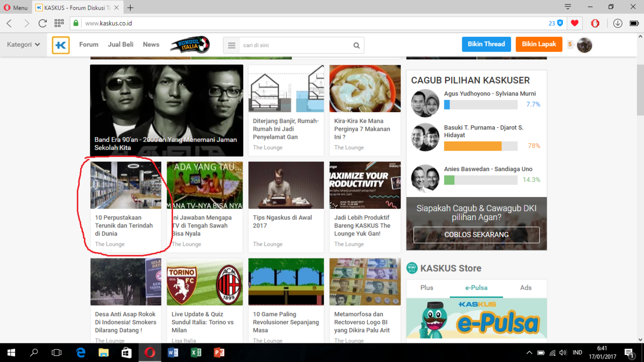644x362 pixels.
Task: Open the notification badge showing 5
Action: click(570, 44)
